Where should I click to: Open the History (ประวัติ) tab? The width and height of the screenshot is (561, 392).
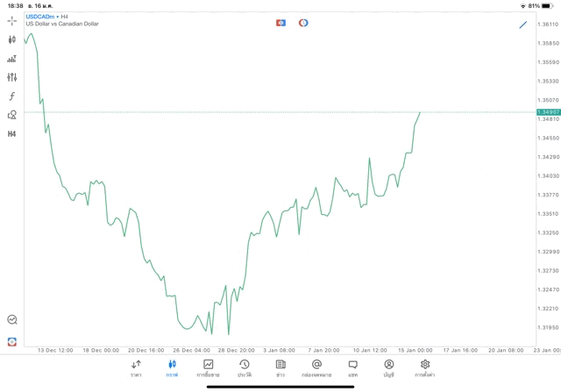pyautogui.click(x=244, y=368)
